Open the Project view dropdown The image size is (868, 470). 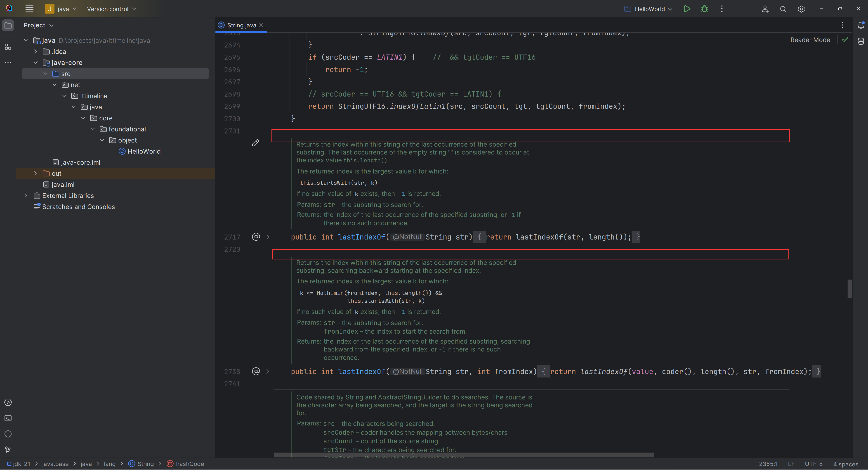point(38,25)
